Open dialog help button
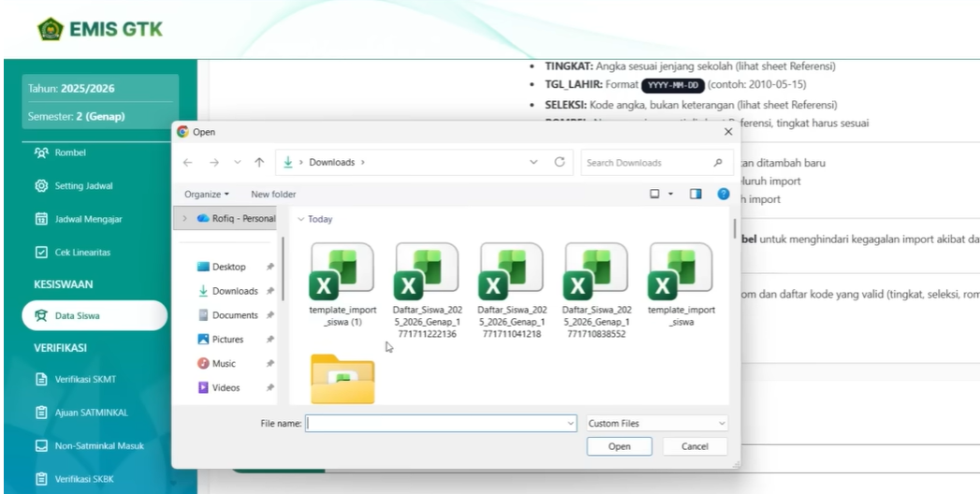The image size is (980, 494). point(724,194)
